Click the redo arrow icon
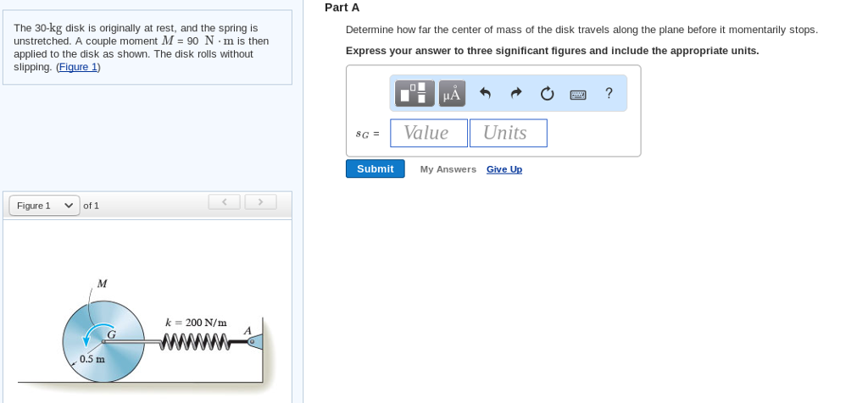 [x=515, y=93]
